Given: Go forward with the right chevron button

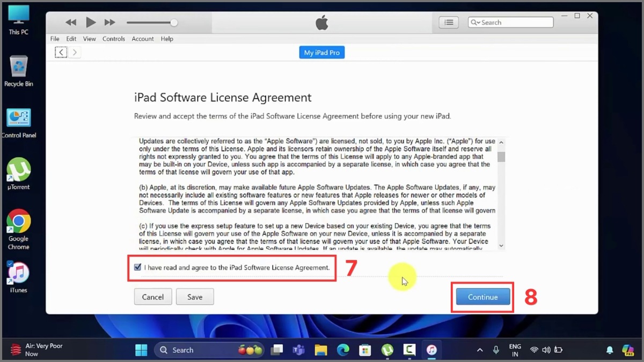Looking at the screenshot, I should 75,52.
